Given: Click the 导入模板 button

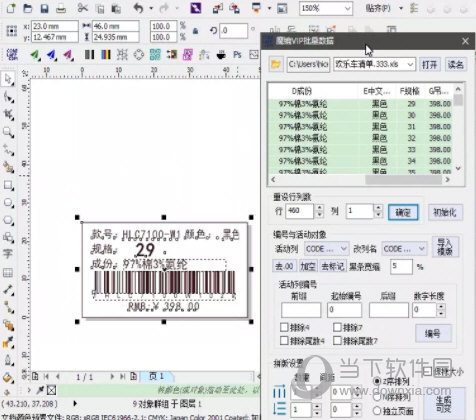Looking at the screenshot, I should coord(445,247).
